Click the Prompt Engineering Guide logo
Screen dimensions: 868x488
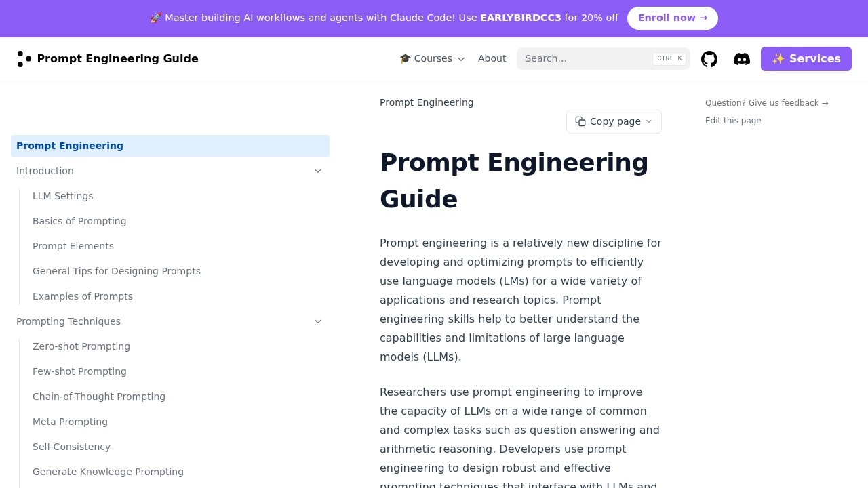click(107, 59)
